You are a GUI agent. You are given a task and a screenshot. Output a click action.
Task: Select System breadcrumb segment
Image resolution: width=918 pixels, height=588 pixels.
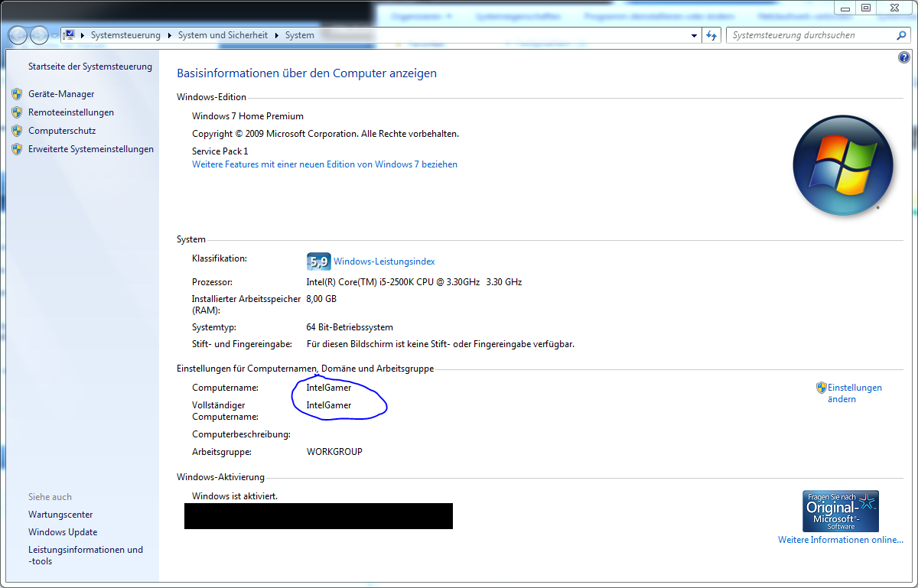300,35
